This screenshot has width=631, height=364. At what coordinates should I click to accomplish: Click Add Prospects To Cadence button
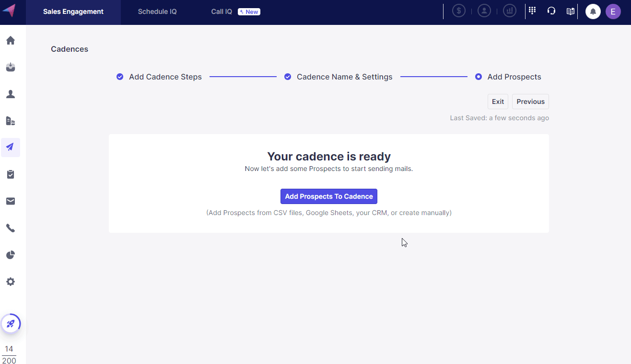329,196
